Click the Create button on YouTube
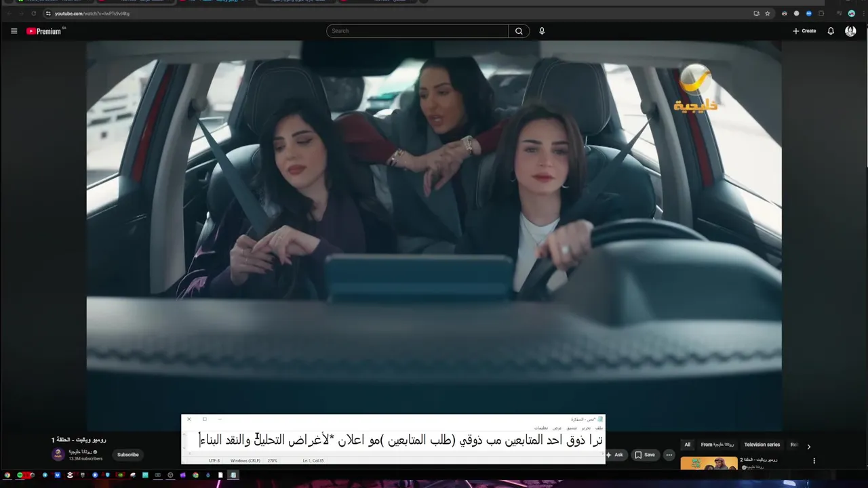The width and height of the screenshot is (868, 488). click(804, 31)
